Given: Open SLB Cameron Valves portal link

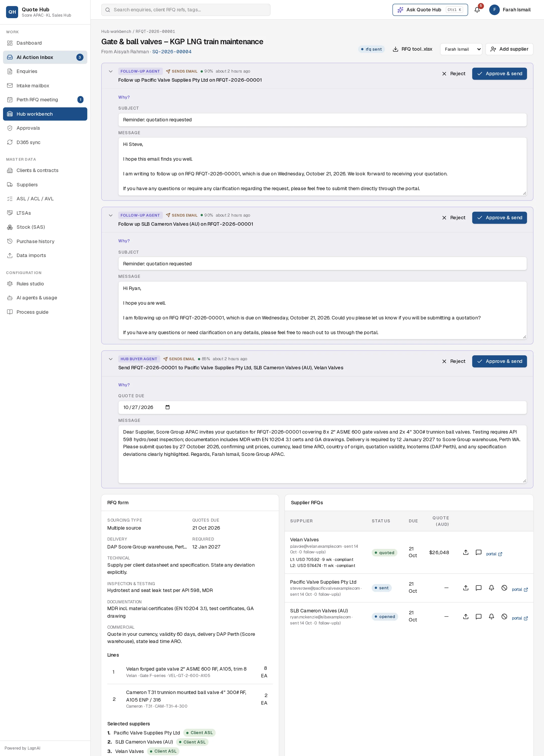Looking at the screenshot, I should [520, 618].
